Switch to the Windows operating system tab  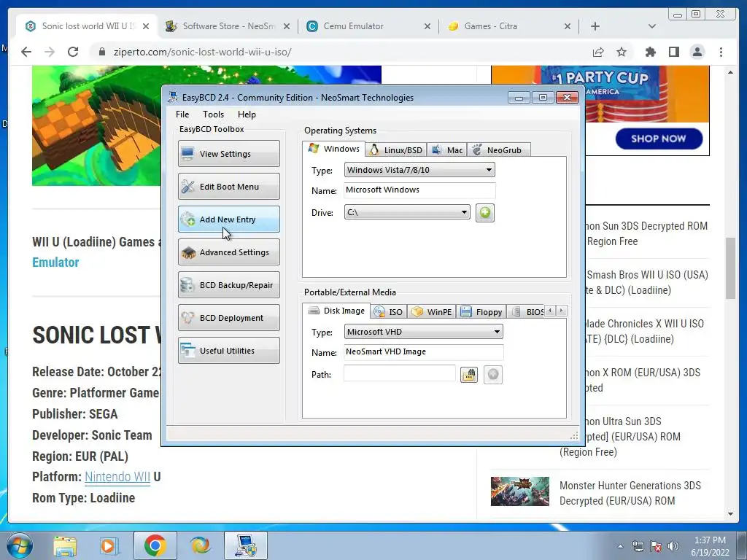[x=334, y=149]
